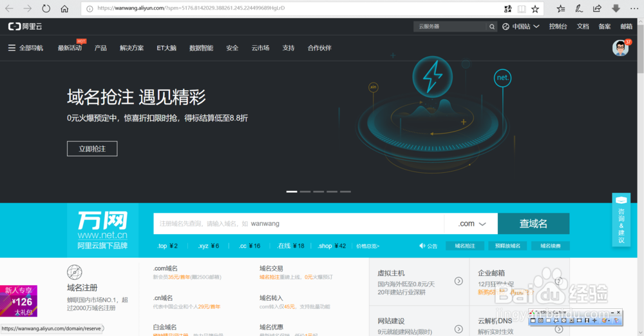Click the compass icon above 域名注册
644x336 pixels.
[74, 272]
